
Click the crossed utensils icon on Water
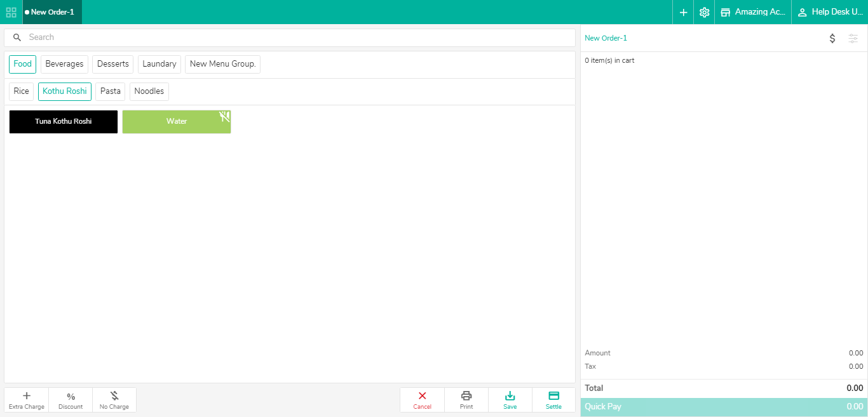coord(224,116)
